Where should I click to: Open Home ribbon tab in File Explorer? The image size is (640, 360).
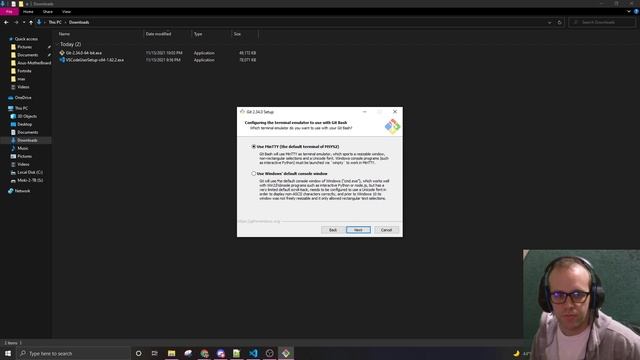[x=28, y=11]
